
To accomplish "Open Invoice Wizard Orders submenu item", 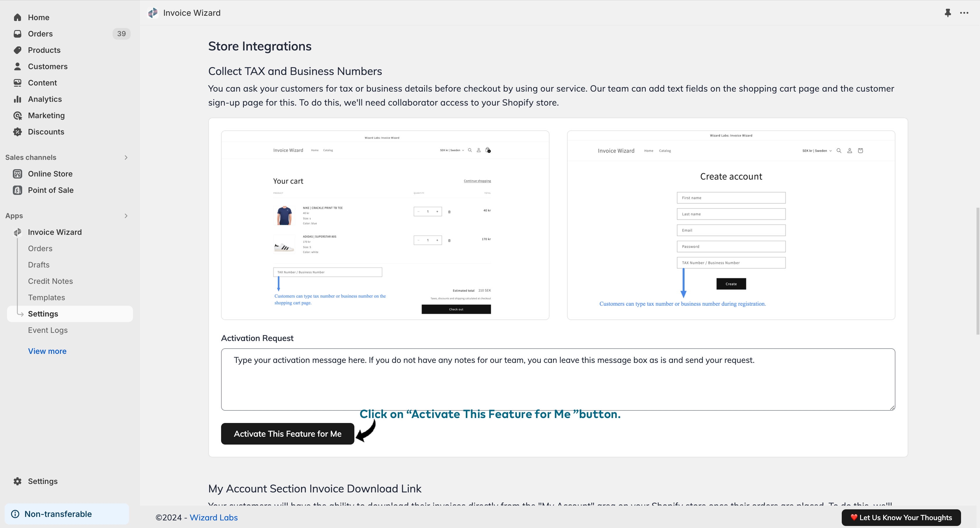I will (40, 249).
